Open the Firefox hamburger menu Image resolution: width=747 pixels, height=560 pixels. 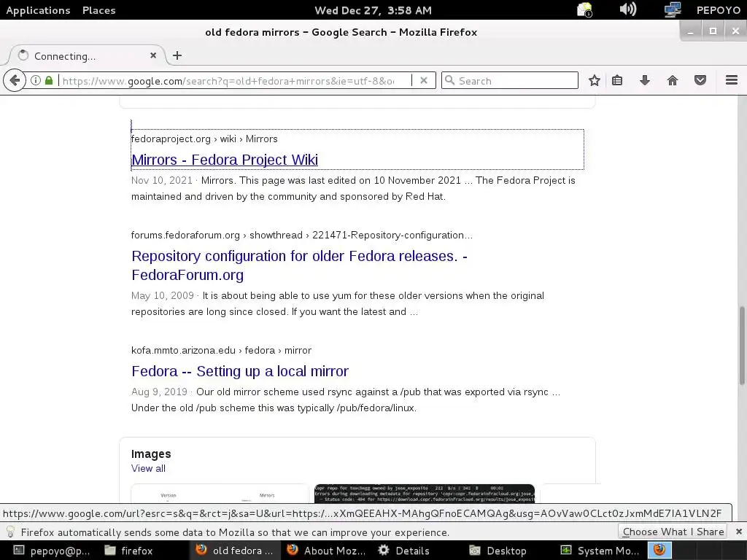(731, 80)
